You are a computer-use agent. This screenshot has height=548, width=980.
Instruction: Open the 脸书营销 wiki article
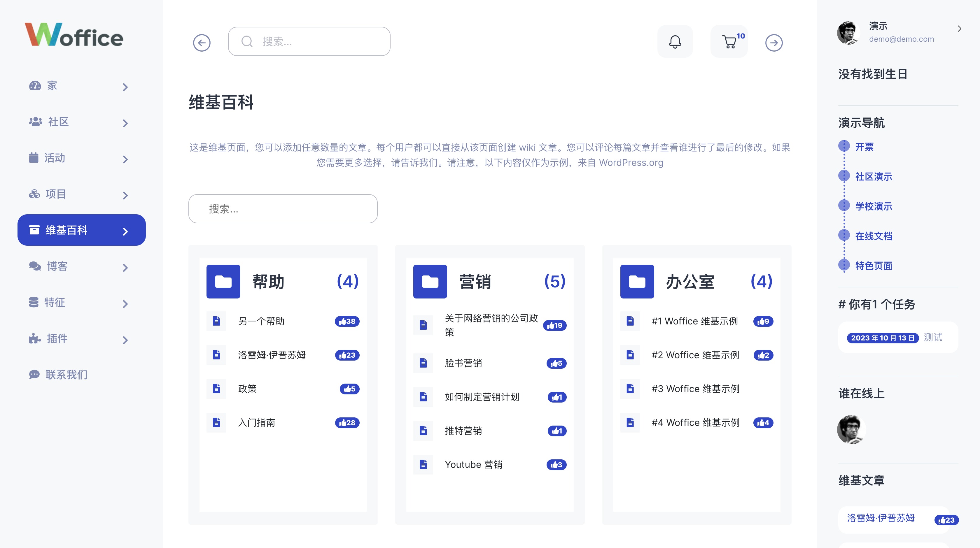(463, 363)
